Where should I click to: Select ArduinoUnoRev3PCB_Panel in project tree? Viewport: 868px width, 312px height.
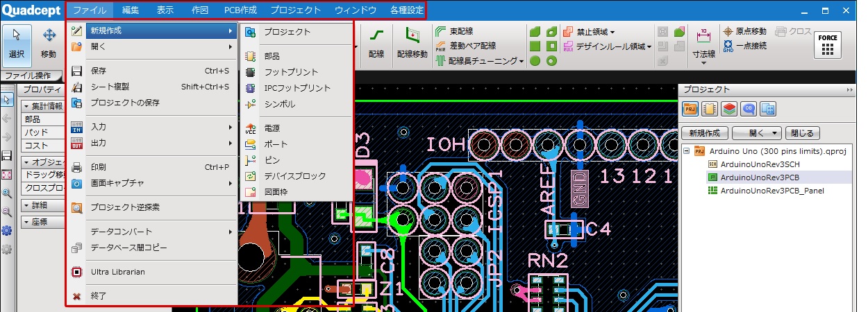765,190
